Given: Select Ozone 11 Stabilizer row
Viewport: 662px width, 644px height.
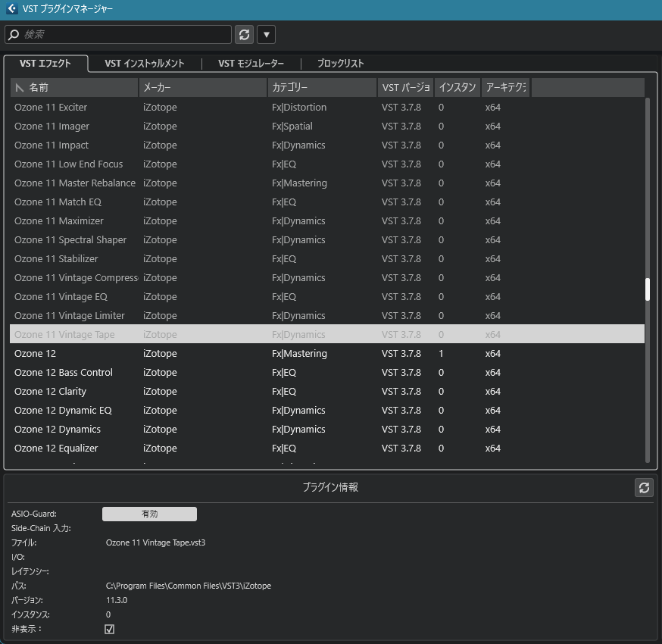Looking at the screenshot, I should [327, 259].
